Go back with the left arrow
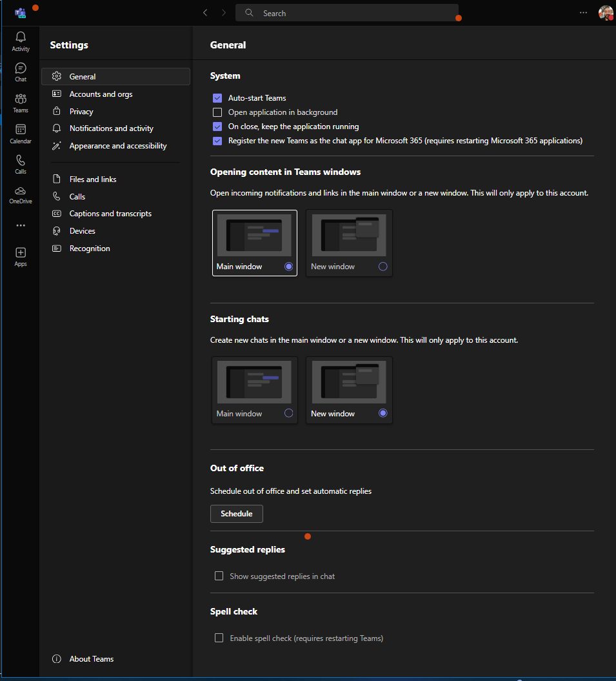616x681 pixels. tap(205, 13)
